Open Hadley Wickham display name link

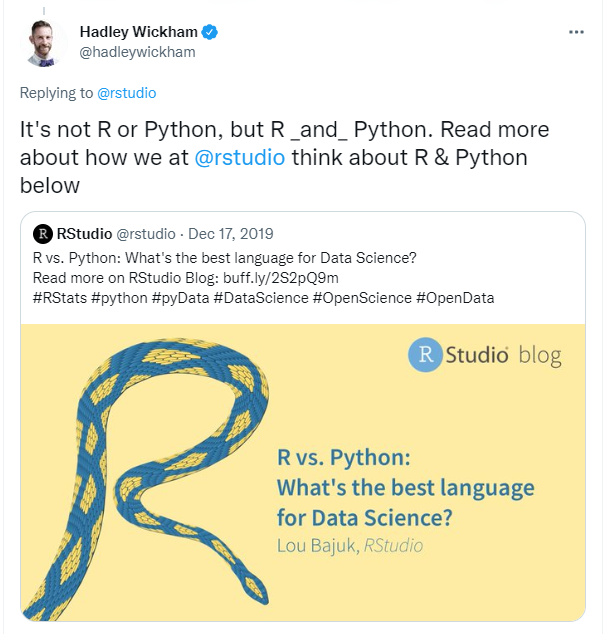(x=139, y=32)
